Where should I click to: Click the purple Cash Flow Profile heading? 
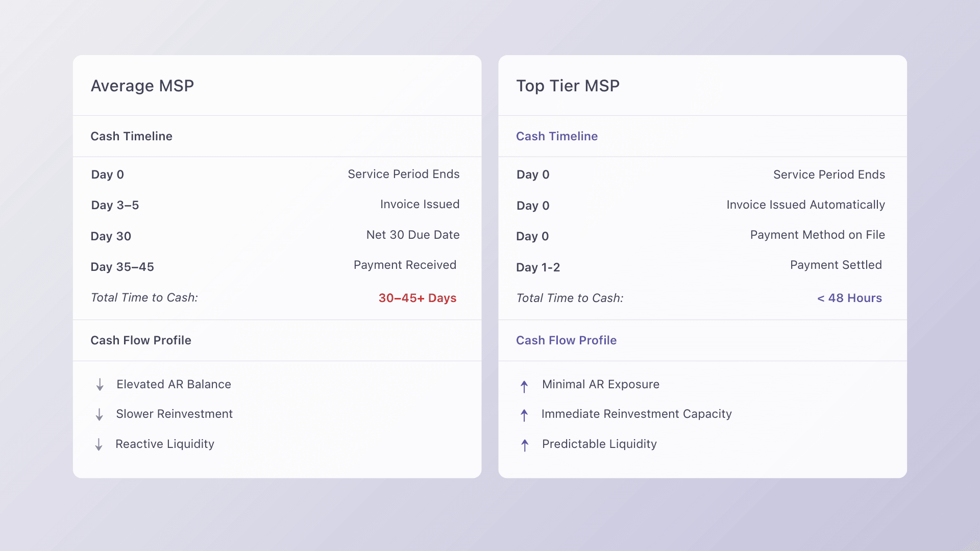tap(566, 340)
